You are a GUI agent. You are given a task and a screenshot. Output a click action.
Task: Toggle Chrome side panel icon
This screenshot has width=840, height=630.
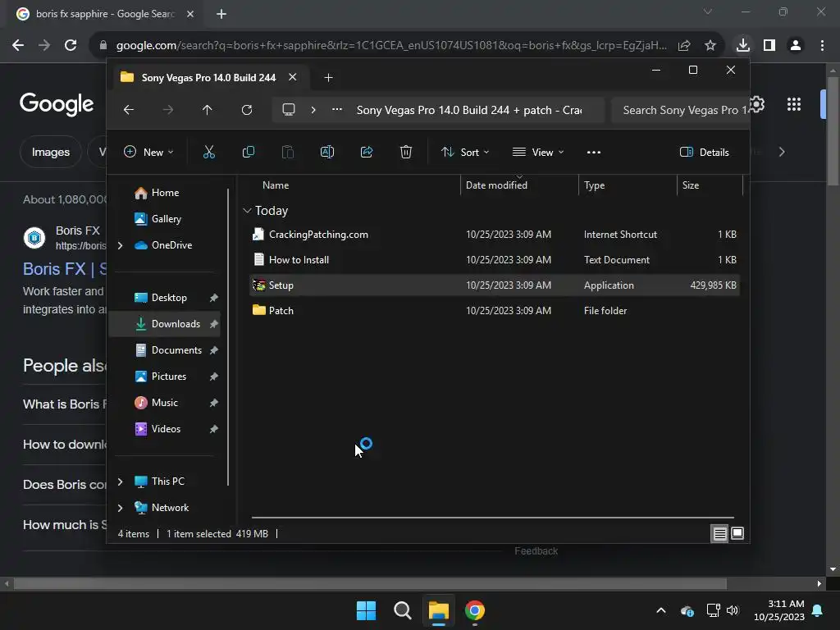(769, 45)
